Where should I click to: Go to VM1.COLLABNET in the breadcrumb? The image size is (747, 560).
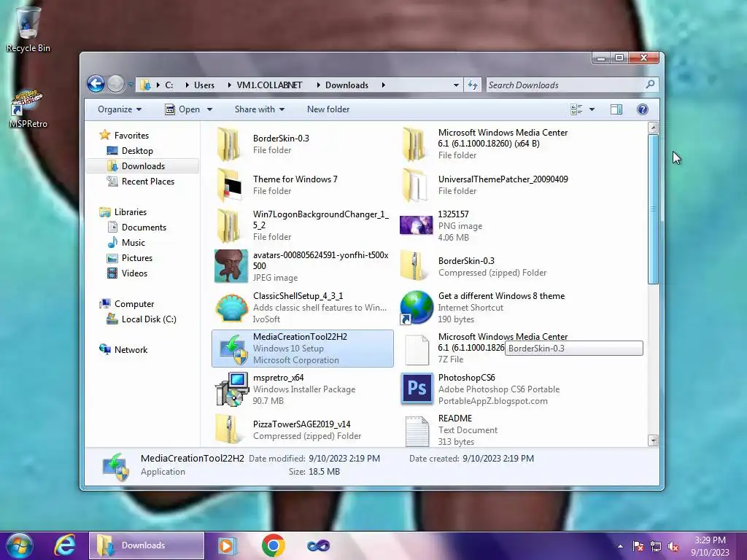point(269,85)
